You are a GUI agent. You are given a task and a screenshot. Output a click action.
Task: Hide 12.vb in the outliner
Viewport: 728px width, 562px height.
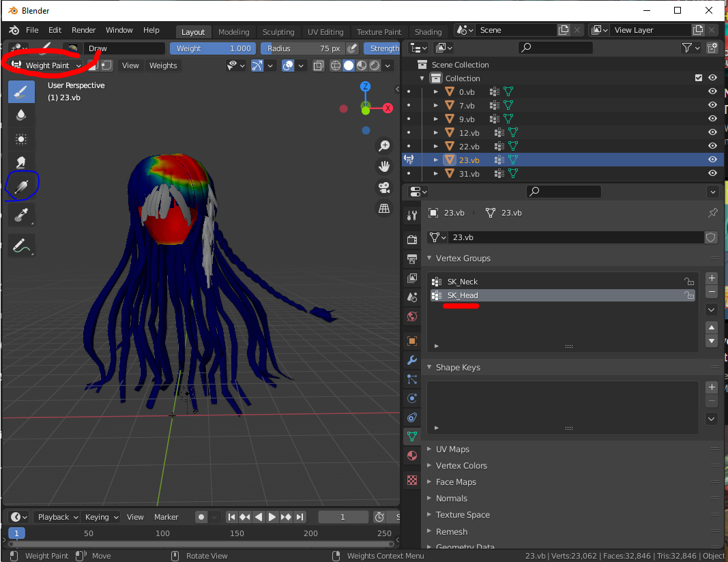click(712, 132)
